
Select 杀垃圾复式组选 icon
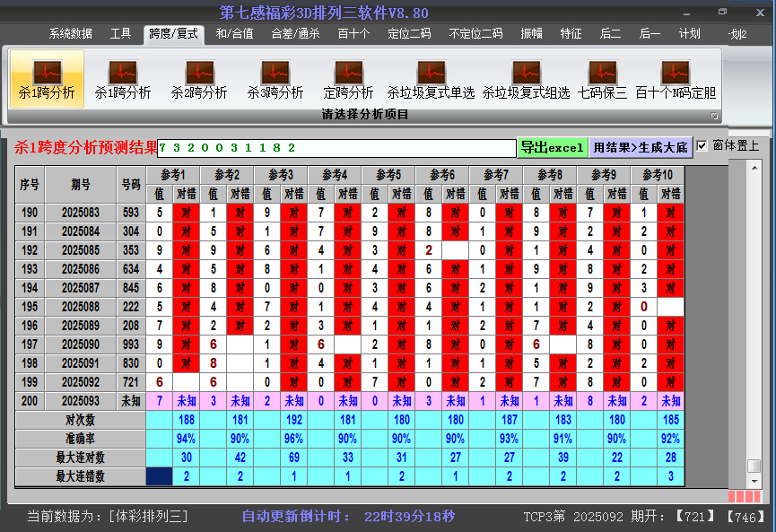tap(526, 79)
